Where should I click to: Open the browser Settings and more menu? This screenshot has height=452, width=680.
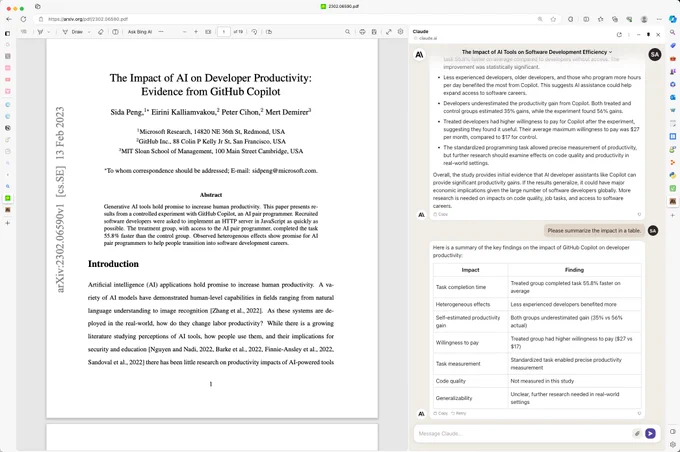659,19
